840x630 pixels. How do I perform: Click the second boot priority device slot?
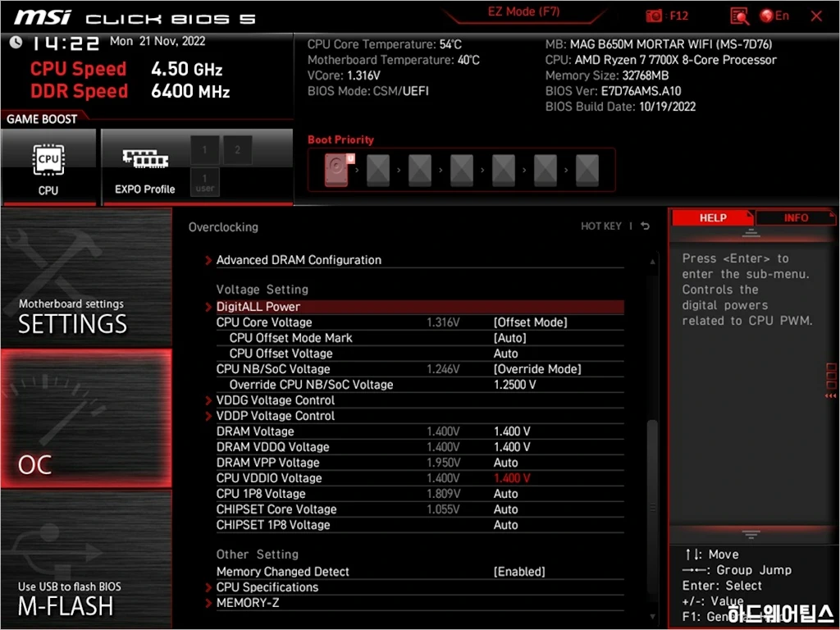(378, 170)
